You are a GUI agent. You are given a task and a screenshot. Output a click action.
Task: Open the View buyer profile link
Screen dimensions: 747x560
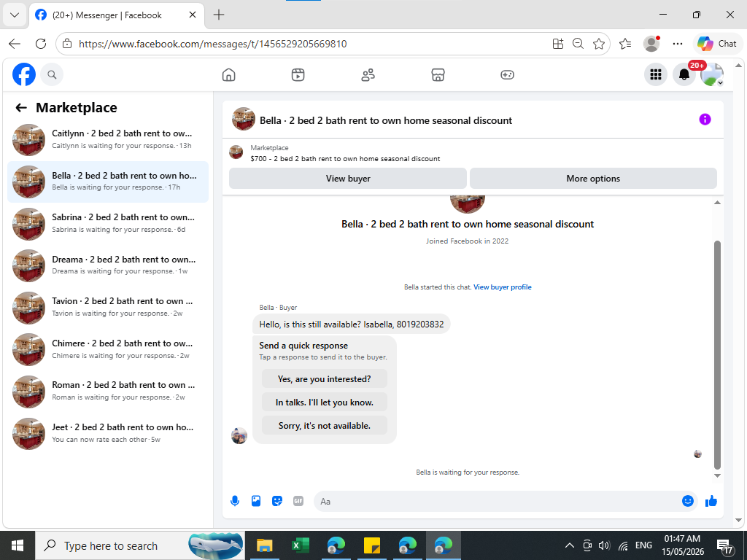[x=502, y=287]
